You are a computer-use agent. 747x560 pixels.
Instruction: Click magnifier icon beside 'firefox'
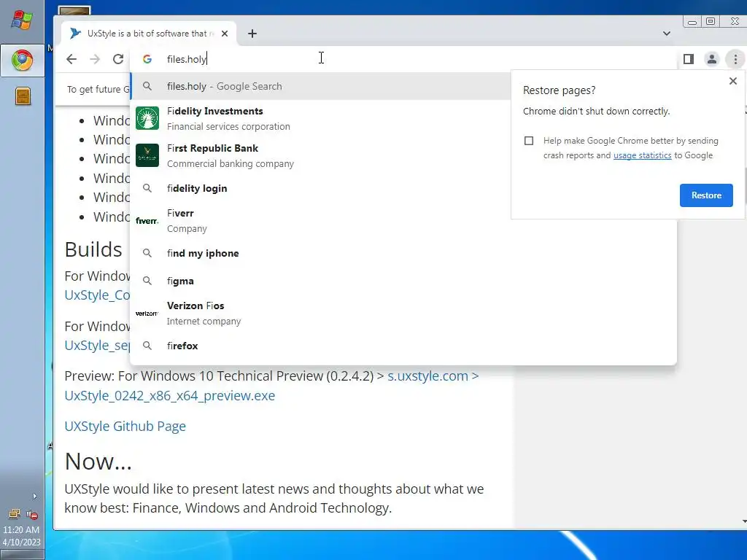[x=147, y=346]
